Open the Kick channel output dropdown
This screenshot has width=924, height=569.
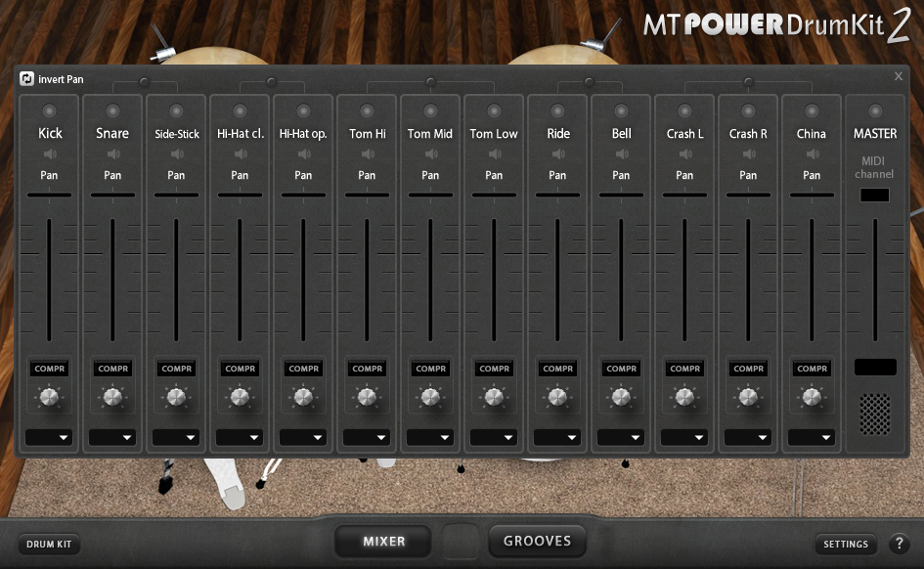click(x=49, y=437)
